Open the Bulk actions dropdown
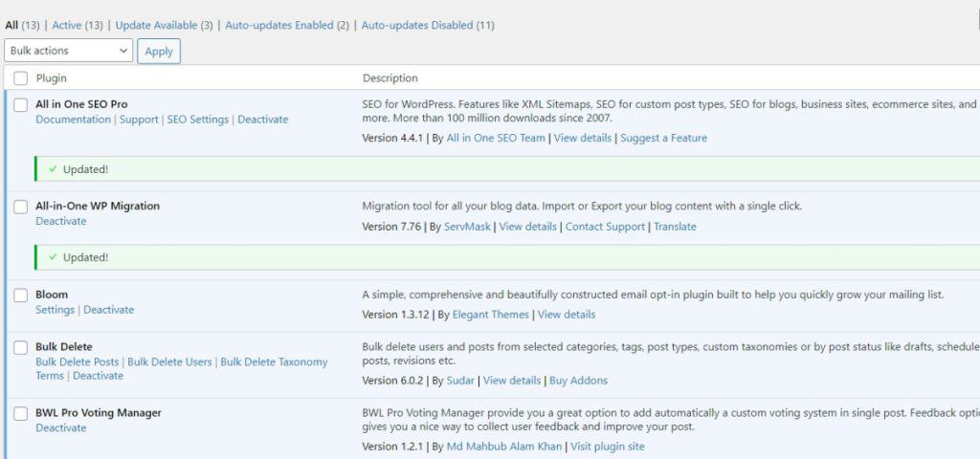This screenshot has height=459, width=980. (x=68, y=51)
